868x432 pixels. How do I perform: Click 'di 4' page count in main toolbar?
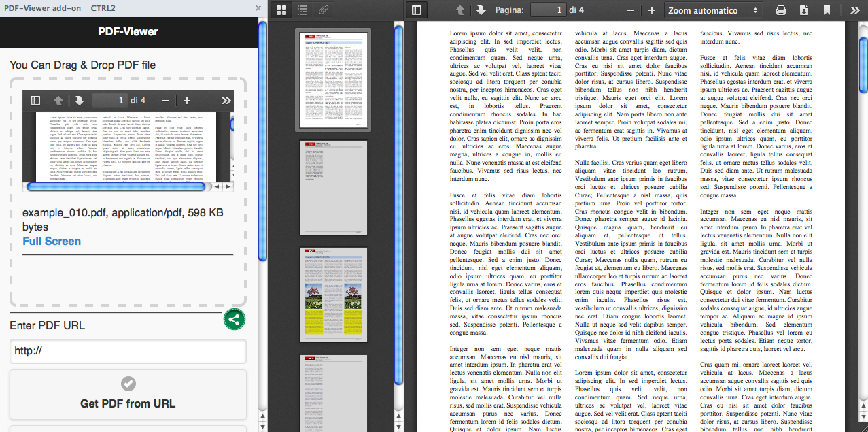coord(576,10)
